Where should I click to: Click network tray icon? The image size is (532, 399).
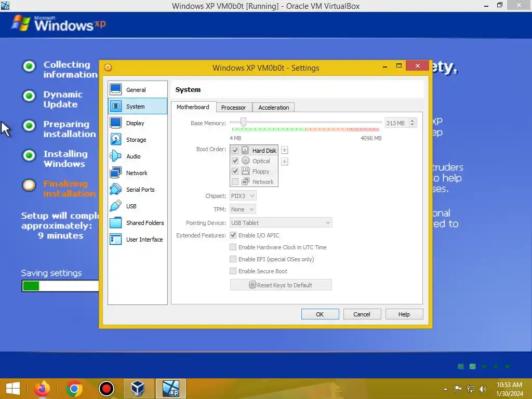[471, 389]
